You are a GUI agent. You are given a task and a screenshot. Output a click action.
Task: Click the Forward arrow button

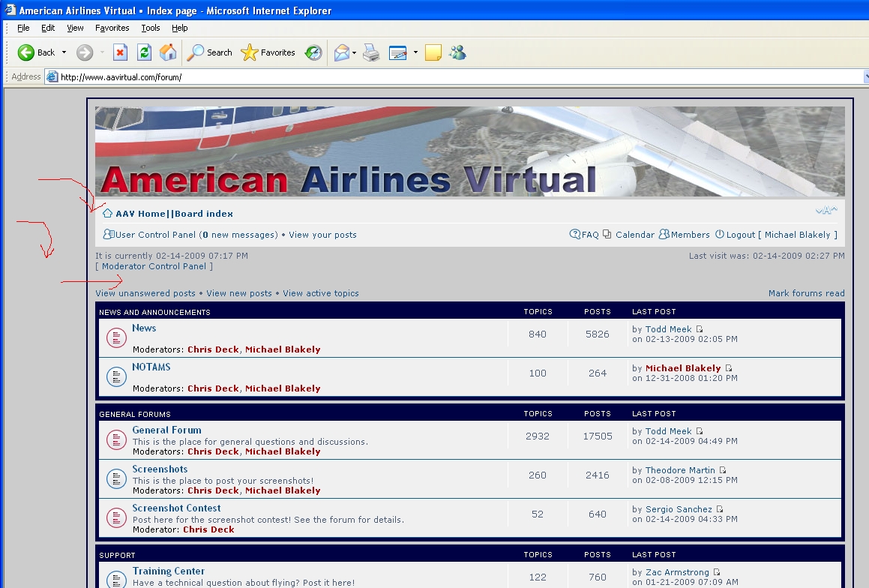click(x=85, y=52)
